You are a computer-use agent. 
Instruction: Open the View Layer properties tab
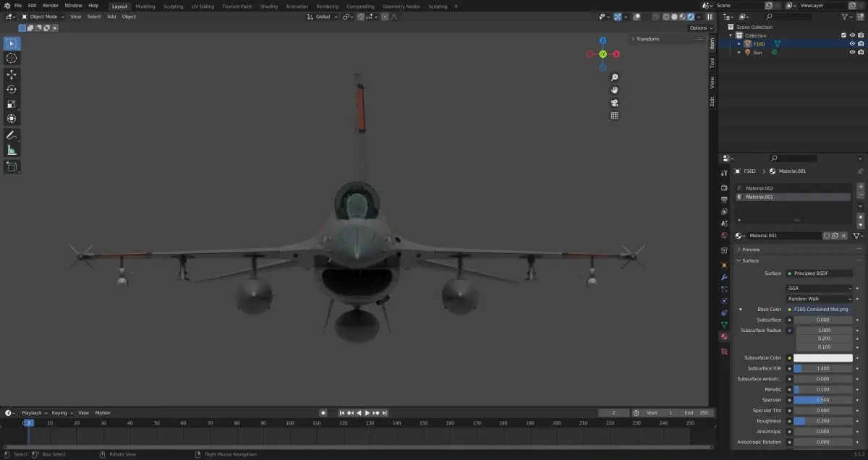click(x=724, y=211)
